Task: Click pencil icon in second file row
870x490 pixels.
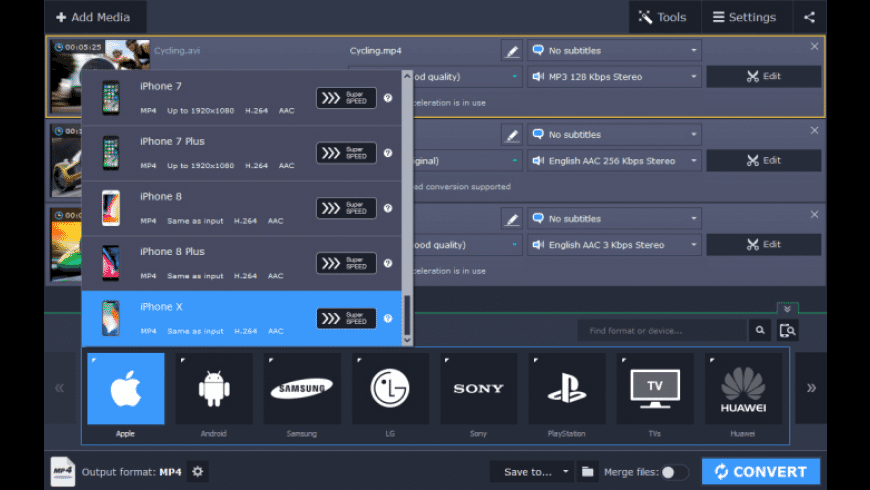Action: 512,135
